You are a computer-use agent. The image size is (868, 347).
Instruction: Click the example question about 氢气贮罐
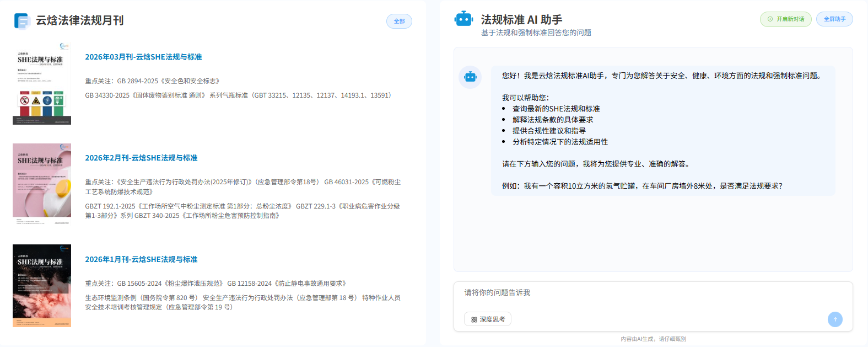(x=642, y=186)
